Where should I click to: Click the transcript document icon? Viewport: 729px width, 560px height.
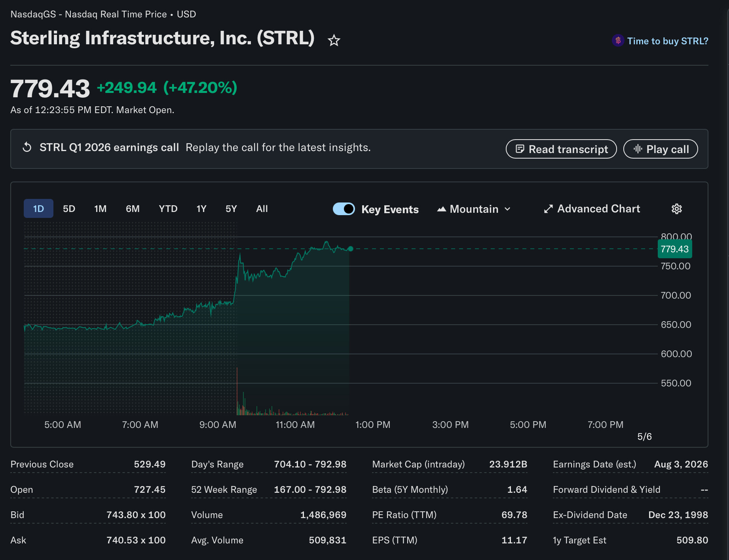tap(520, 149)
